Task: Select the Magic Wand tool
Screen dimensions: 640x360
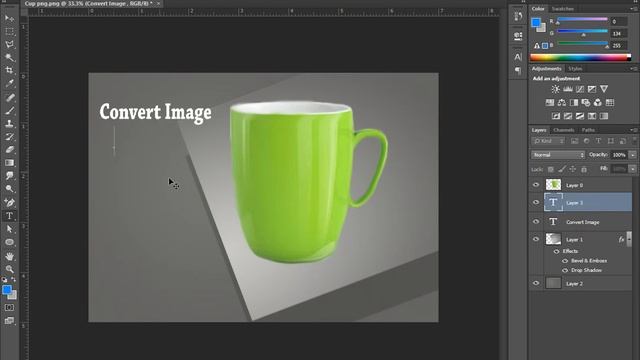Action: [x=9, y=57]
